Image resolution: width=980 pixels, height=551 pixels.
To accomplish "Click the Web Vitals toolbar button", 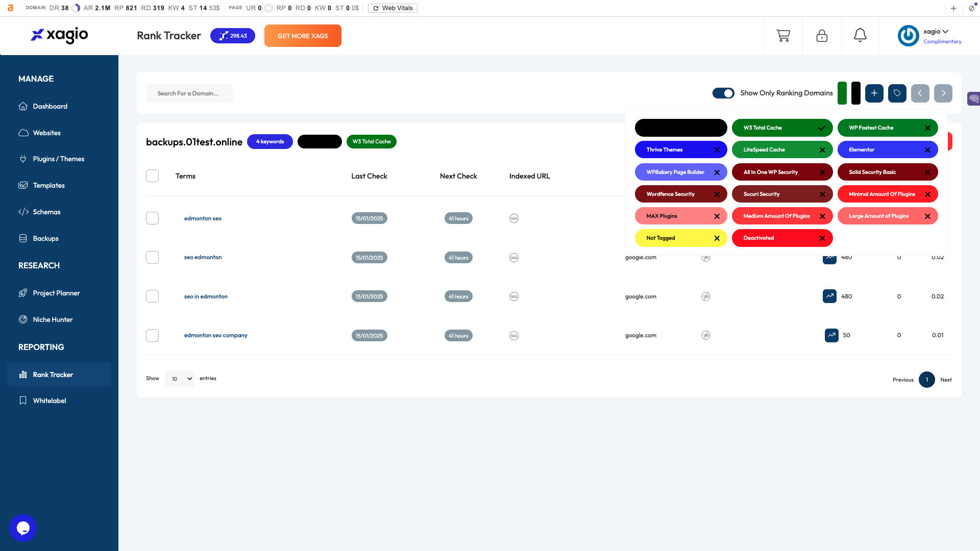I will tap(393, 8).
